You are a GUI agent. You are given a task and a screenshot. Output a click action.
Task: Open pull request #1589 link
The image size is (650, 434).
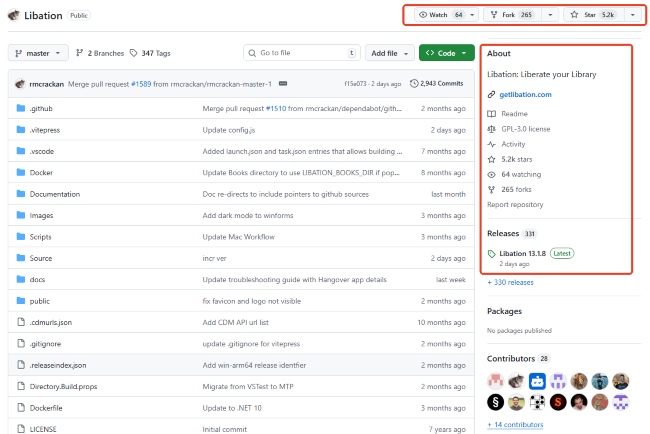point(141,84)
